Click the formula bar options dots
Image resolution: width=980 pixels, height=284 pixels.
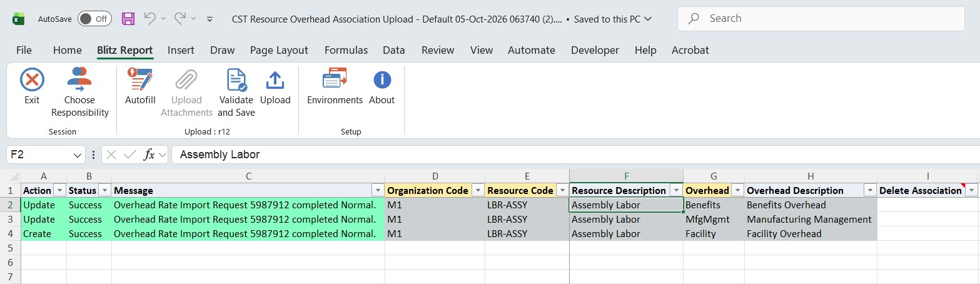94,155
